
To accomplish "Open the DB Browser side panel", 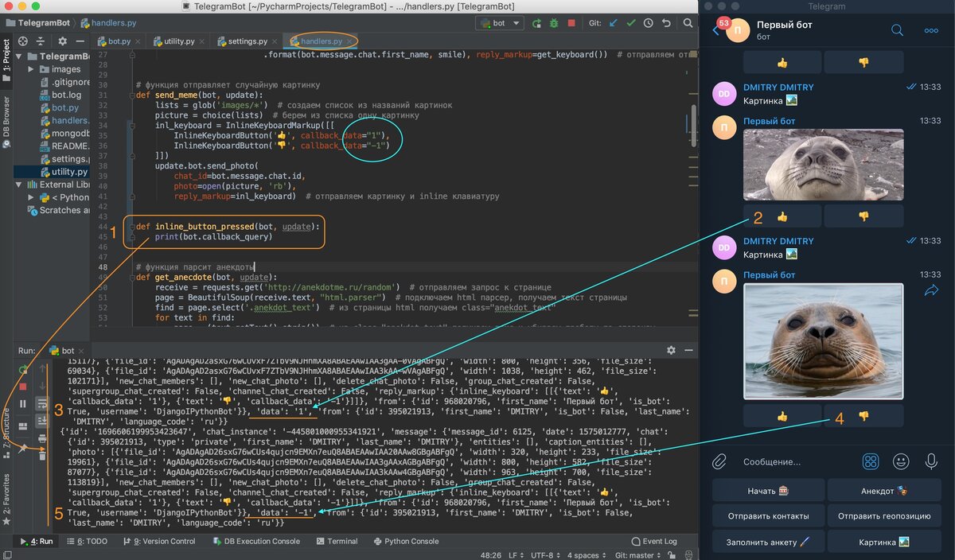I will pyautogui.click(x=7, y=121).
